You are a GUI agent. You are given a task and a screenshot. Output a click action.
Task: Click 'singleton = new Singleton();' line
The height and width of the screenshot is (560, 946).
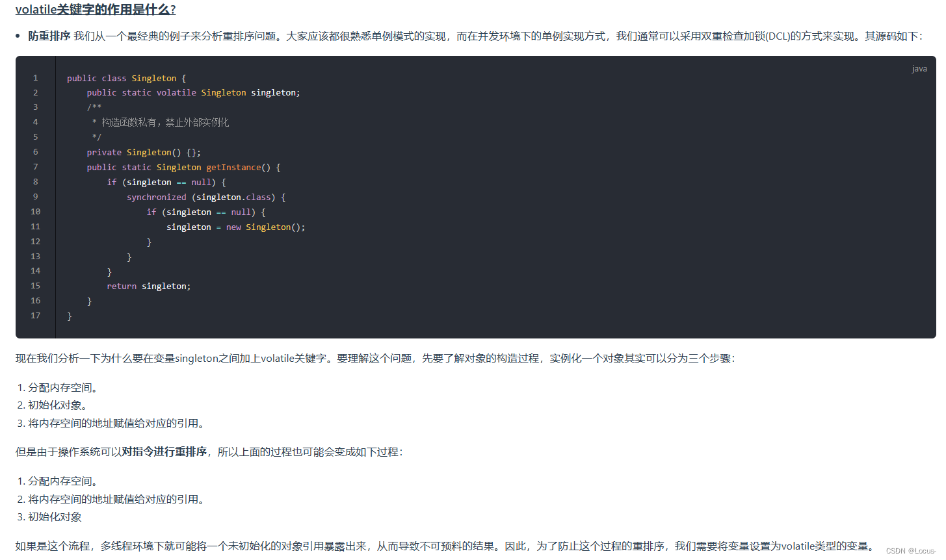[236, 227]
